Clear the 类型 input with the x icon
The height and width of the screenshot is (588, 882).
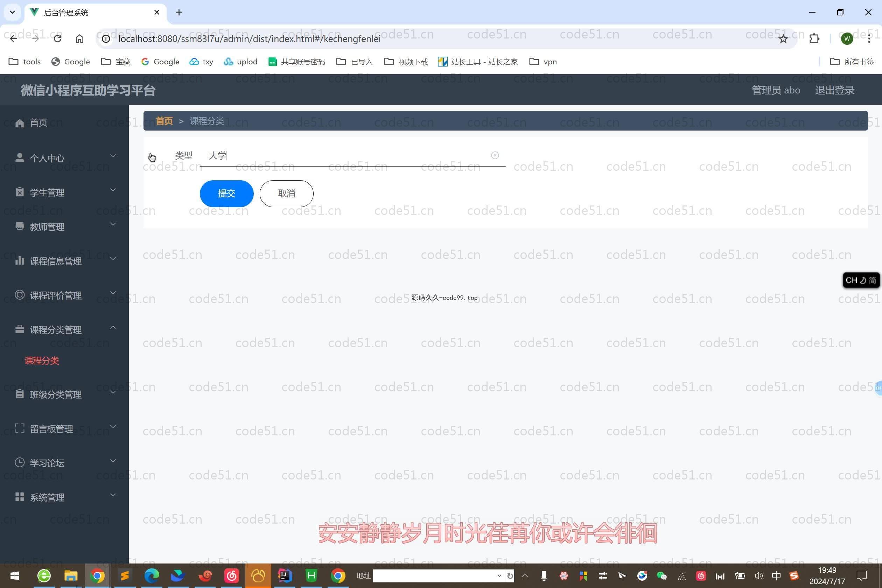pos(495,155)
